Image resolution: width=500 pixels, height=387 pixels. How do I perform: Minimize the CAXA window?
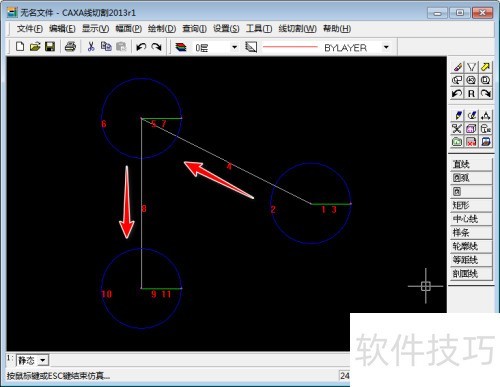pyautogui.click(x=437, y=13)
